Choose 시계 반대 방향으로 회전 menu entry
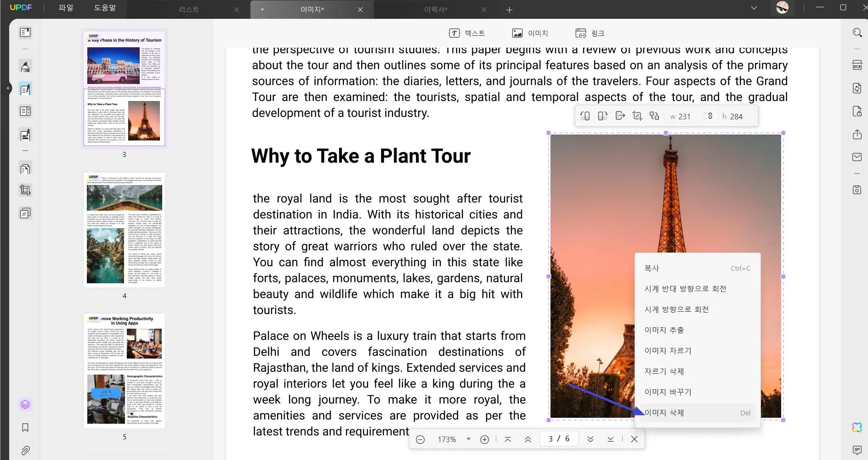This screenshot has width=868, height=460. click(x=697, y=289)
